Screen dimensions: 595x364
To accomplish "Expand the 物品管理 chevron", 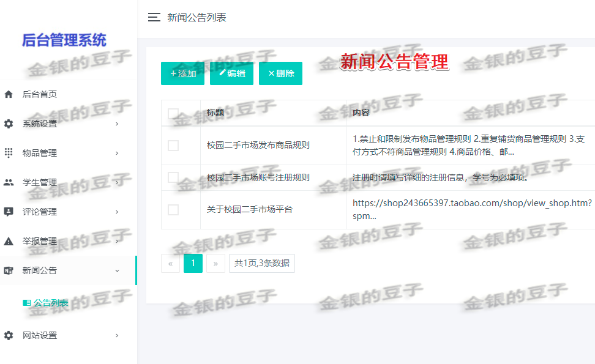I will pyautogui.click(x=117, y=153).
